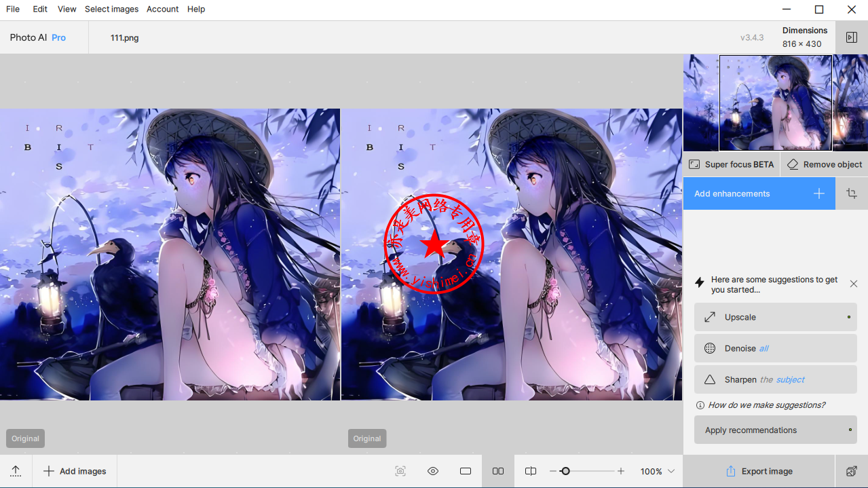
Task: Open the File menu
Action: click(12, 10)
